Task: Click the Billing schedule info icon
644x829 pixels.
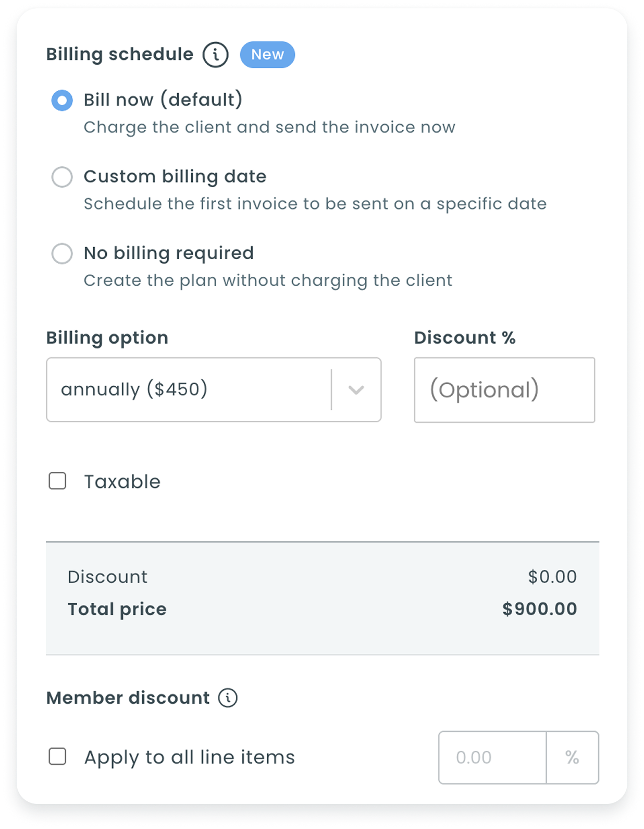Action: click(x=215, y=55)
